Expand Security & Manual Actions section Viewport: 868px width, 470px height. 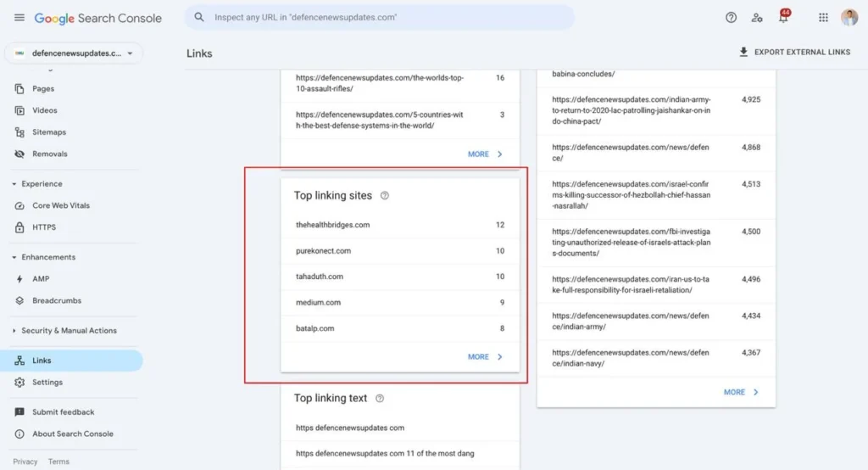(x=14, y=330)
